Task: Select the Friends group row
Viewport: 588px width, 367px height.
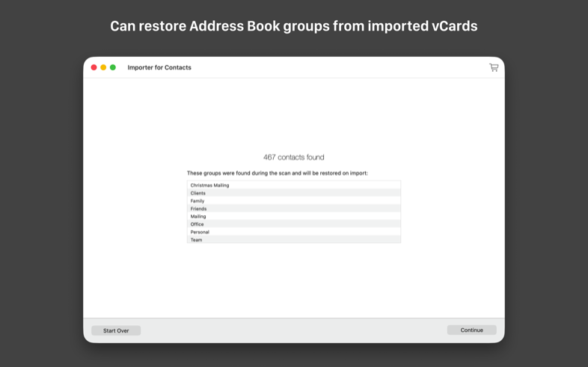Action: pyautogui.click(x=293, y=209)
